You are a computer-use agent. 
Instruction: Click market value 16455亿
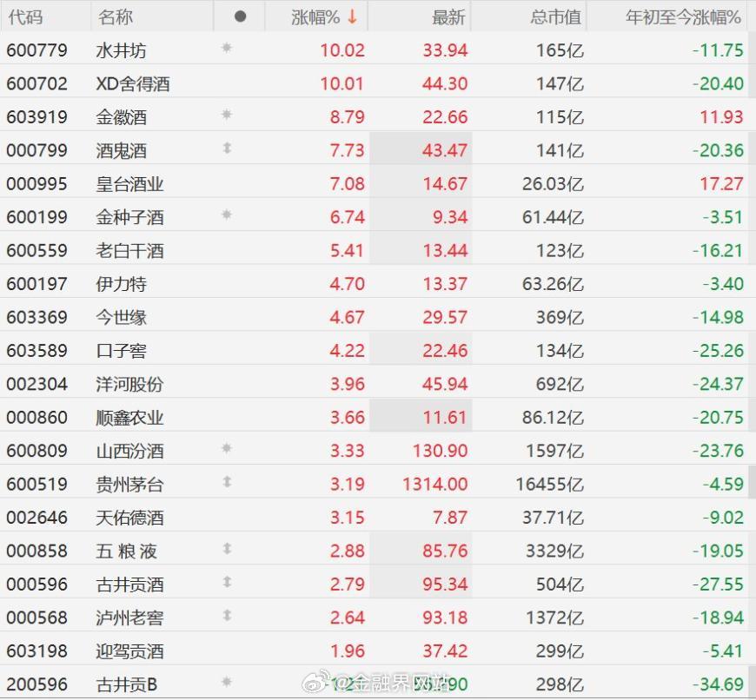pos(550,484)
